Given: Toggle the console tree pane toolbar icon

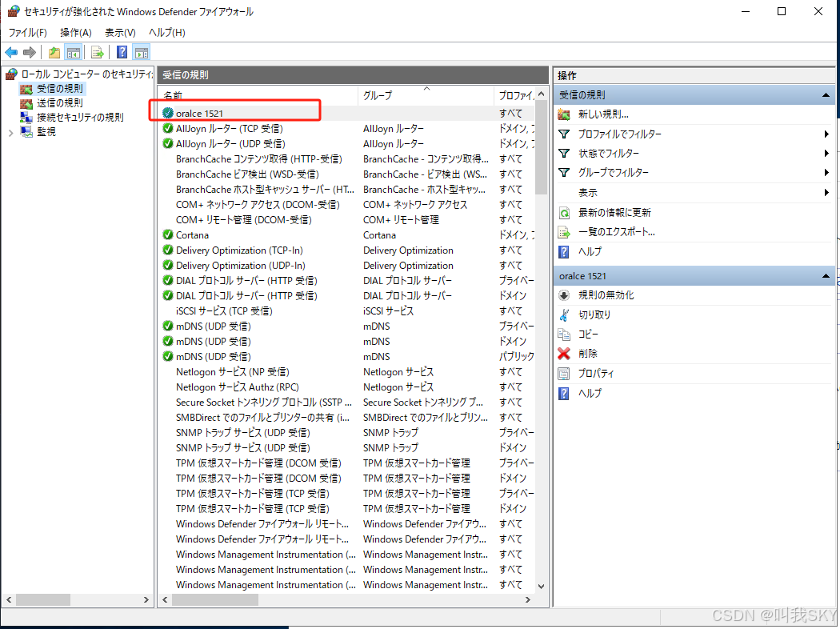Looking at the screenshot, I should click(x=74, y=53).
